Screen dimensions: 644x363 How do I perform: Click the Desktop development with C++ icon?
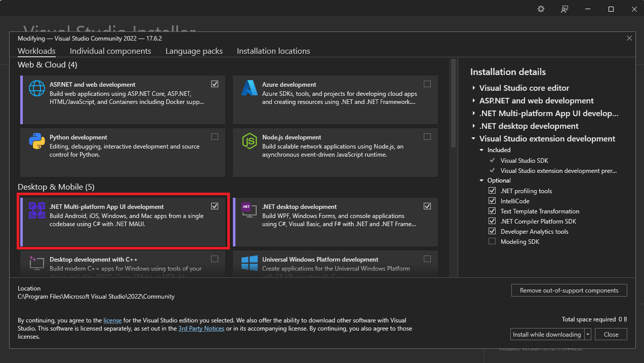coord(37,262)
